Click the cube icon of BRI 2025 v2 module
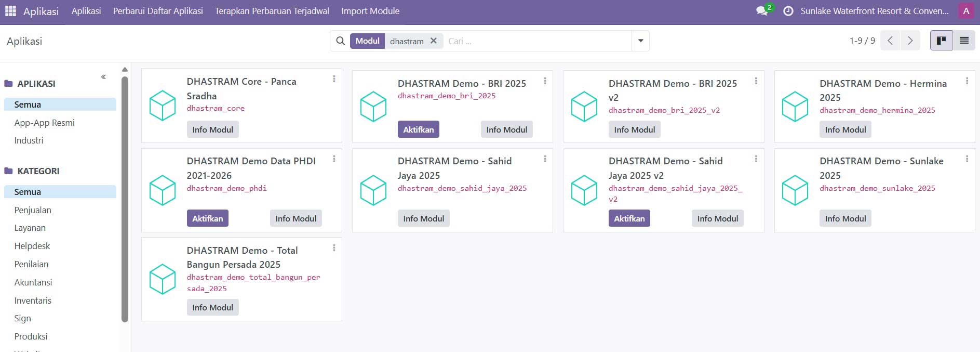Image resolution: width=980 pixels, height=352 pixels. 584,107
